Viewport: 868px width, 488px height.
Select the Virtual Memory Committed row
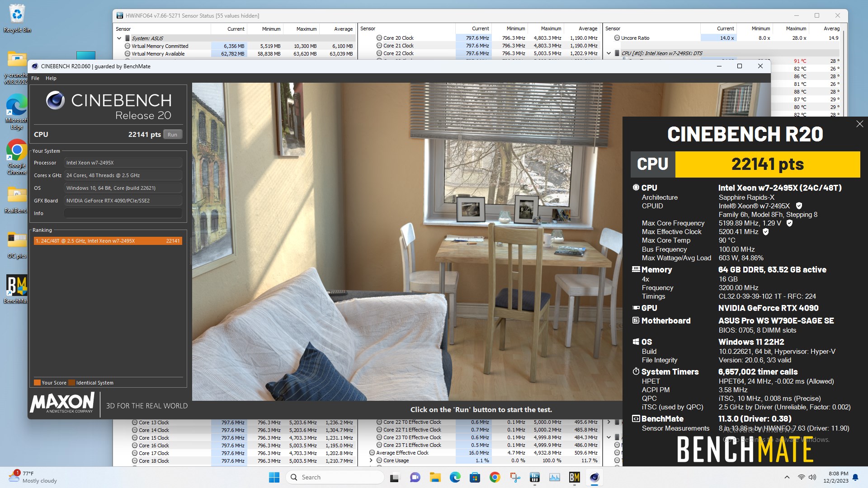(x=235, y=46)
